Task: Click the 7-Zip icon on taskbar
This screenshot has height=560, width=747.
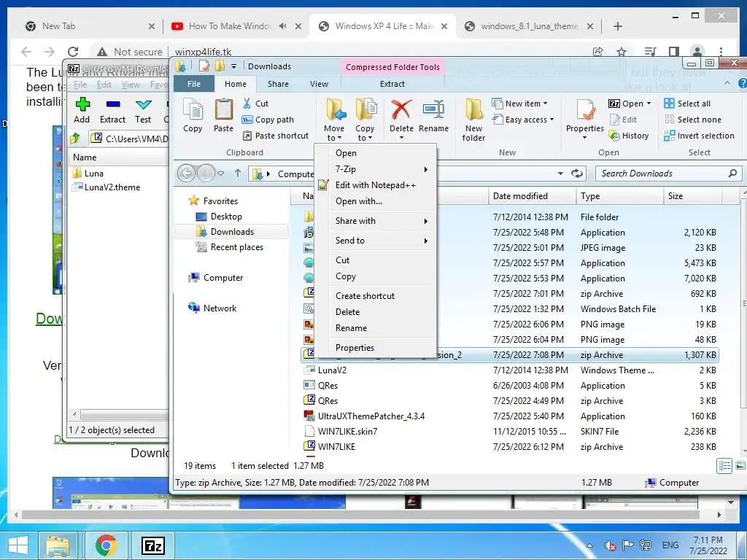Action: (153, 545)
